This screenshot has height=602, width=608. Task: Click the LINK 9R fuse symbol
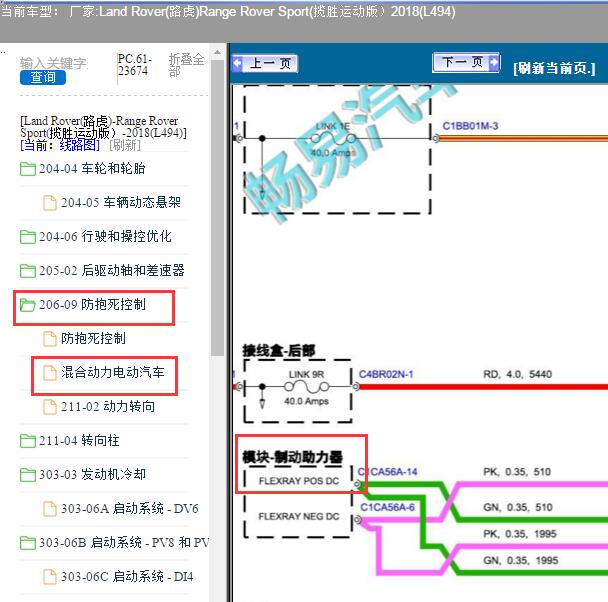(306, 386)
